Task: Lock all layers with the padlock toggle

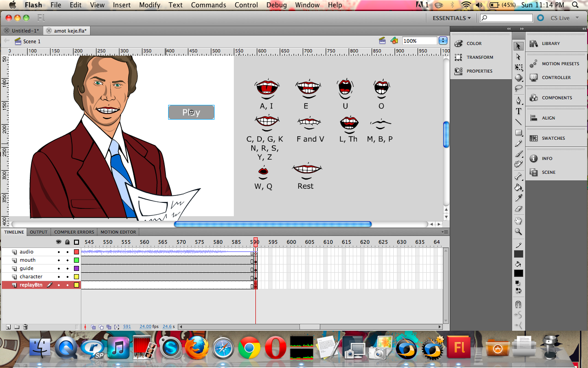Action: coord(67,242)
